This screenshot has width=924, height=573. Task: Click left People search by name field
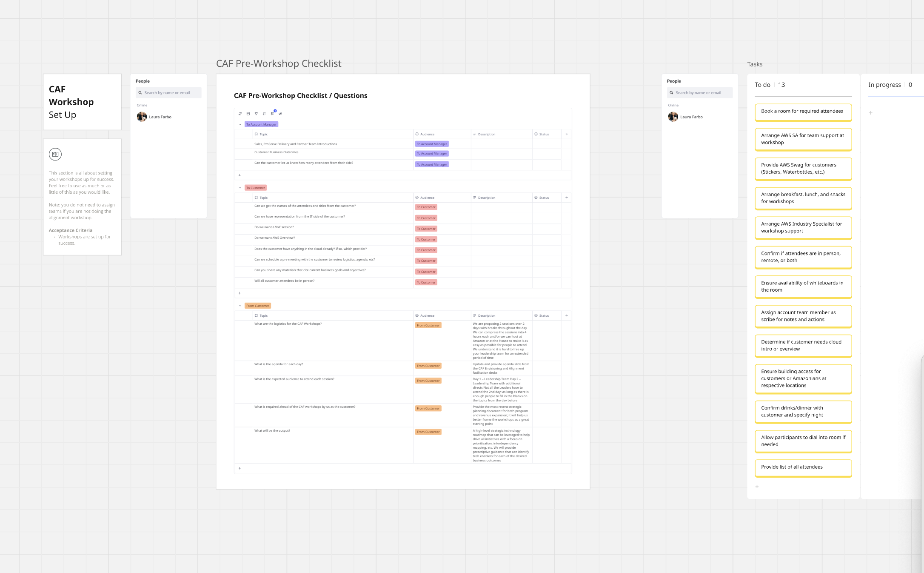coord(169,93)
